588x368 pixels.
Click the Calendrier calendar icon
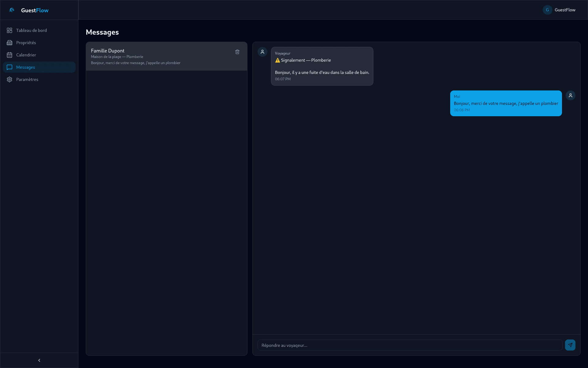click(9, 55)
